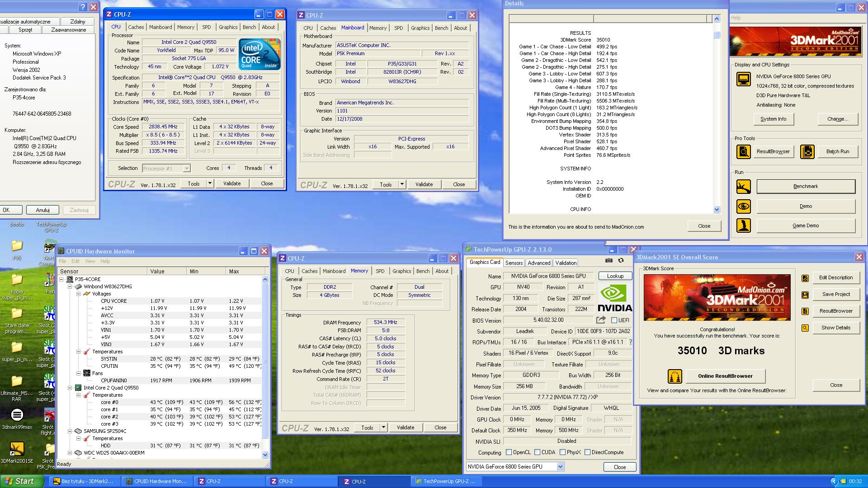Collapse Fans node in Hardware Monitor
Screen dimensions: 868x488
coord(78,373)
